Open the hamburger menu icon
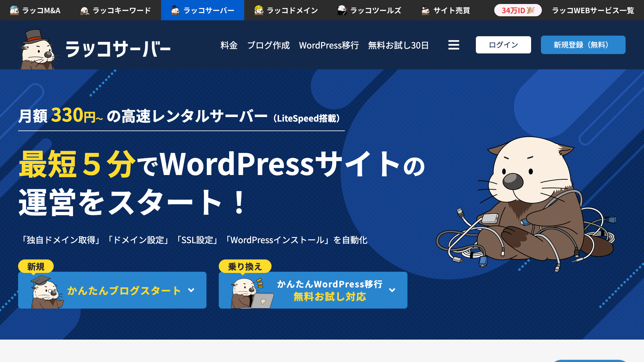 click(x=453, y=45)
